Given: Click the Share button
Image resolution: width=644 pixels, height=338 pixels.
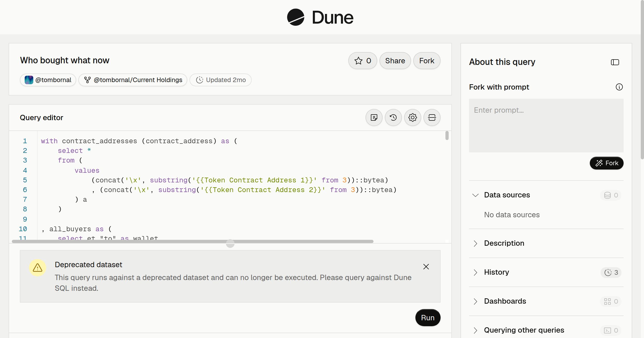Looking at the screenshot, I should (x=395, y=61).
